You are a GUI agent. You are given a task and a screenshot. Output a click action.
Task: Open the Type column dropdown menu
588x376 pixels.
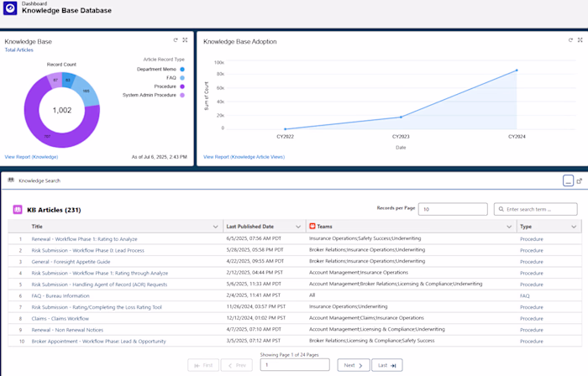tap(574, 227)
